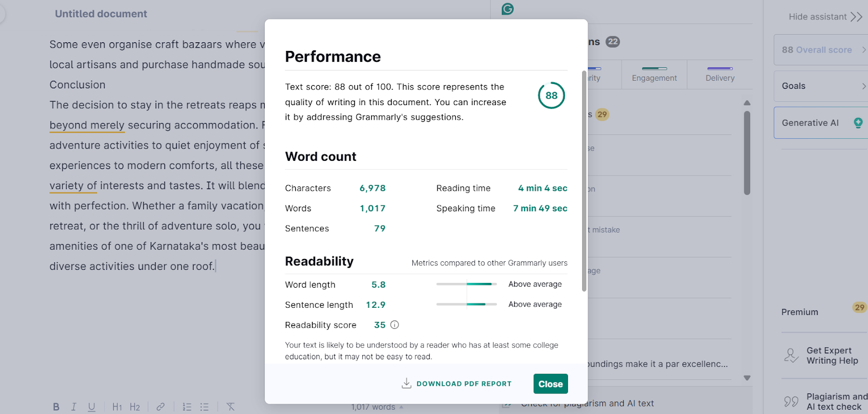Click the Generative AI lightbulb icon
The width and height of the screenshot is (868, 414).
tap(858, 123)
